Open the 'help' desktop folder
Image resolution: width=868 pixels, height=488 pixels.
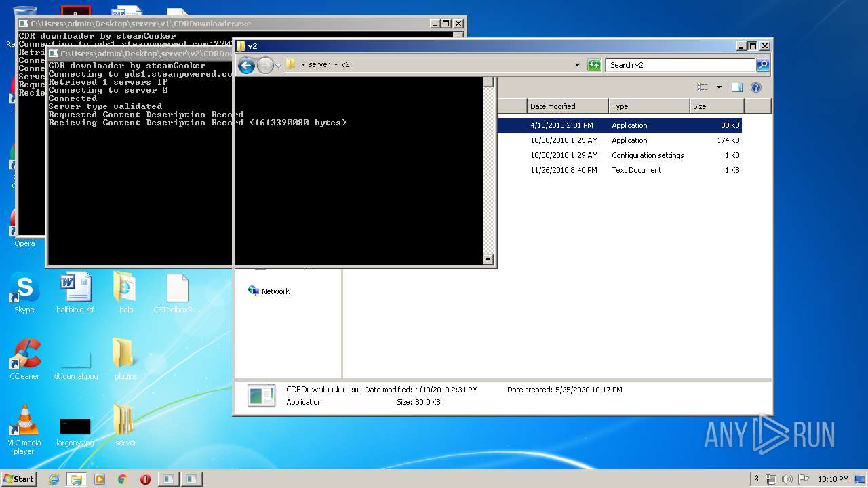click(126, 294)
